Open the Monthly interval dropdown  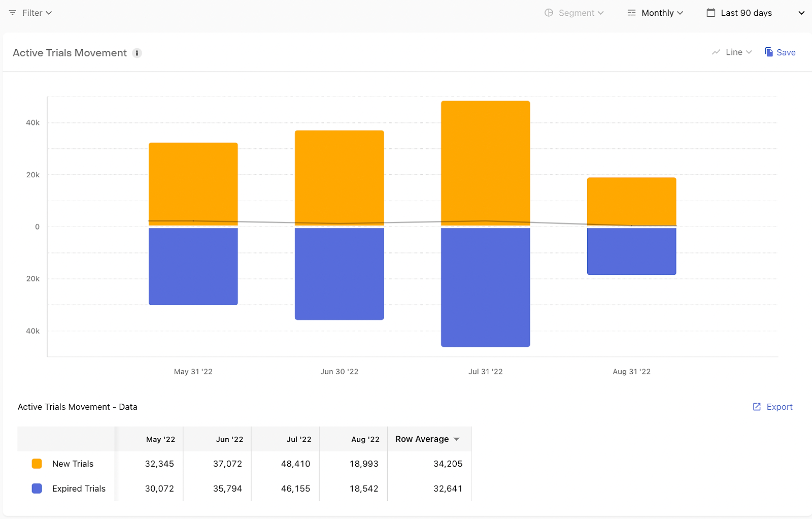[655, 13]
